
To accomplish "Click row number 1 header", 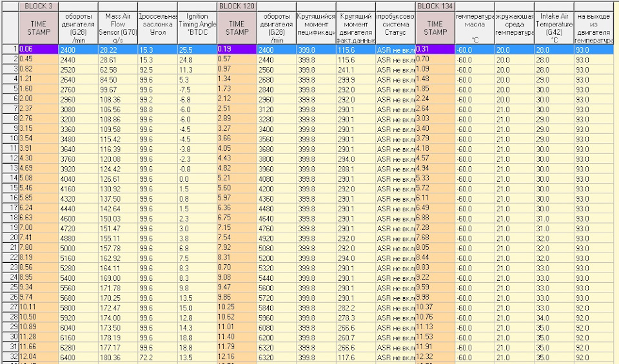I will coord(9,49).
